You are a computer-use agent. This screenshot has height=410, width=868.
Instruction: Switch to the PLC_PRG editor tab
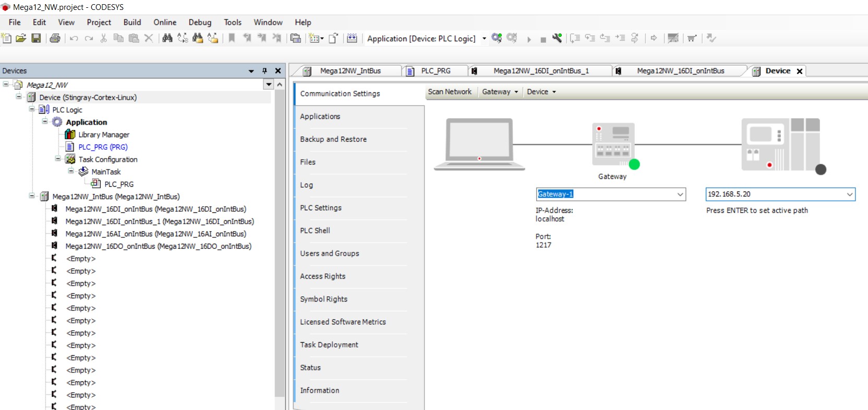[436, 71]
